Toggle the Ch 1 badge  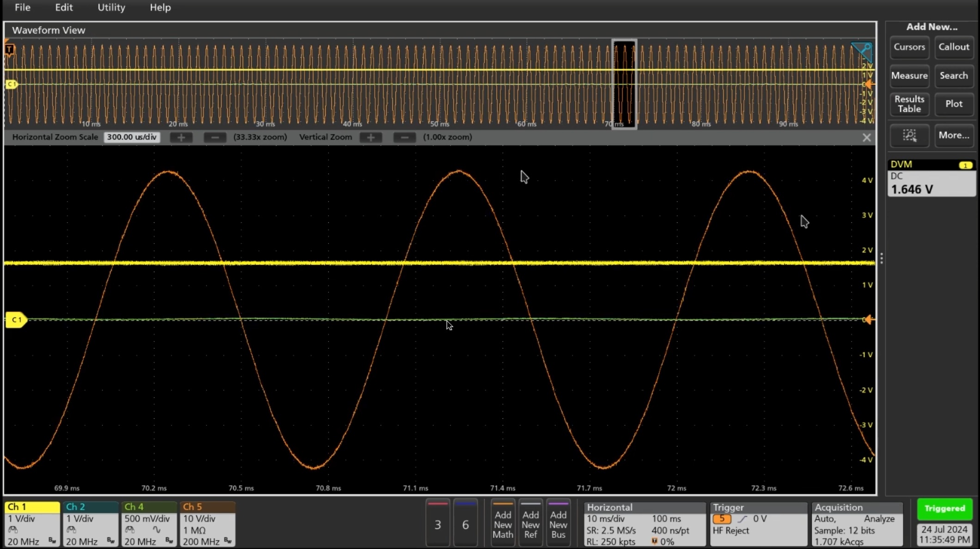[32, 524]
